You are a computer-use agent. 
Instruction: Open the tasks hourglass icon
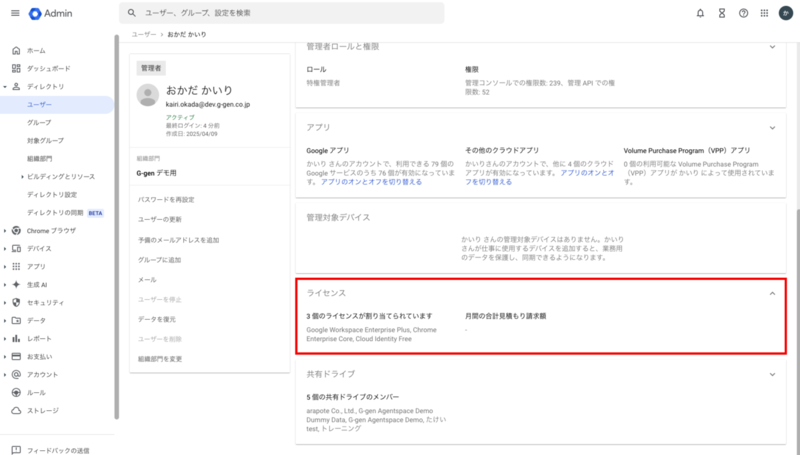721,13
